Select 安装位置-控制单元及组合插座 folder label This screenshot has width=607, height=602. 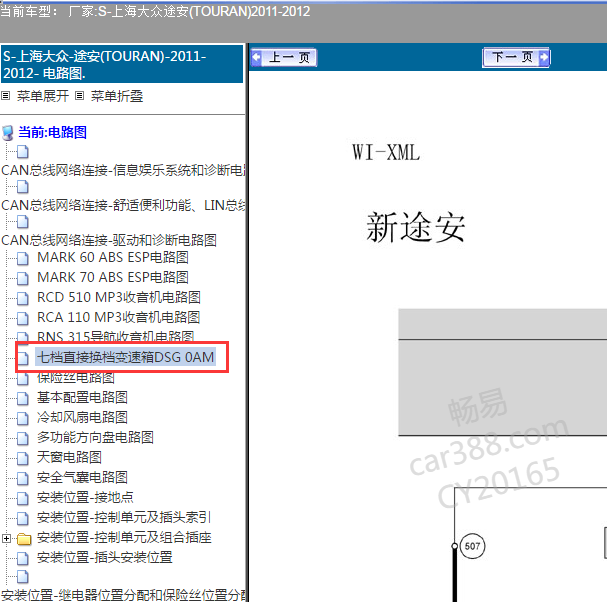click(x=124, y=537)
